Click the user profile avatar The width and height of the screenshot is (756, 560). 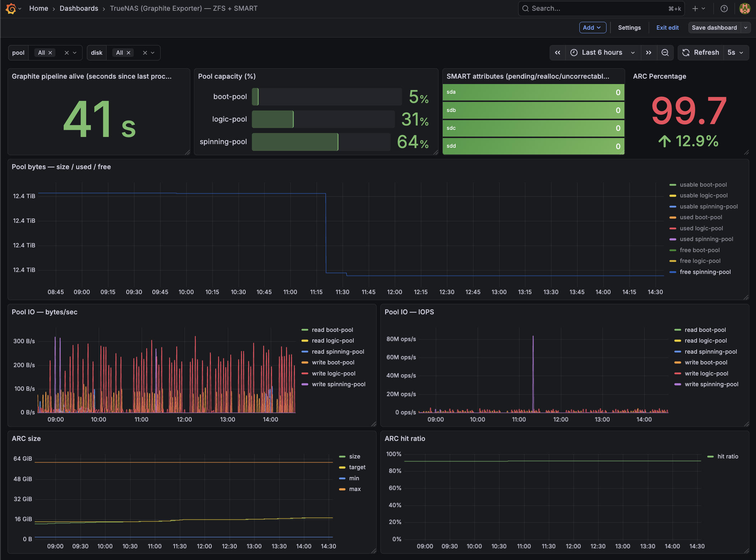(x=745, y=8)
